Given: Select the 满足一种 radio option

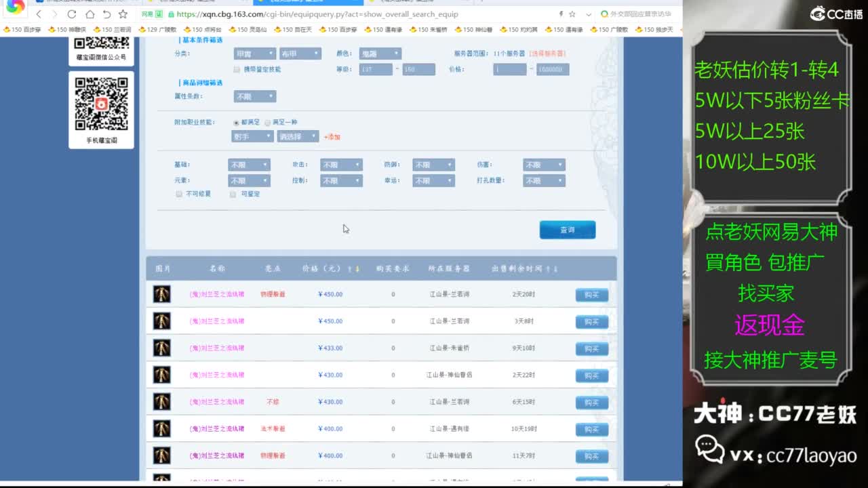Looking at the screenshot, I should pyautogui.click(x=268, y=123).
